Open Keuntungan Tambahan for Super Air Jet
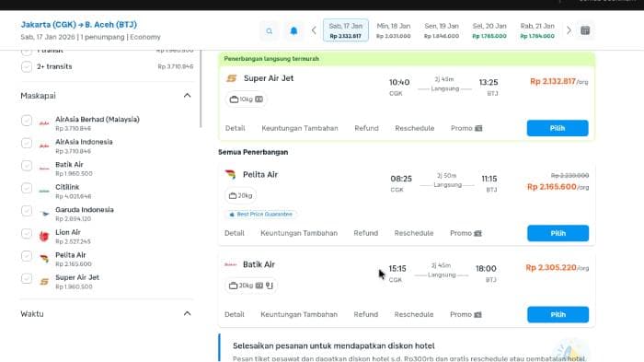This screenshot has height=362, width=644. (x=300, y=128)
